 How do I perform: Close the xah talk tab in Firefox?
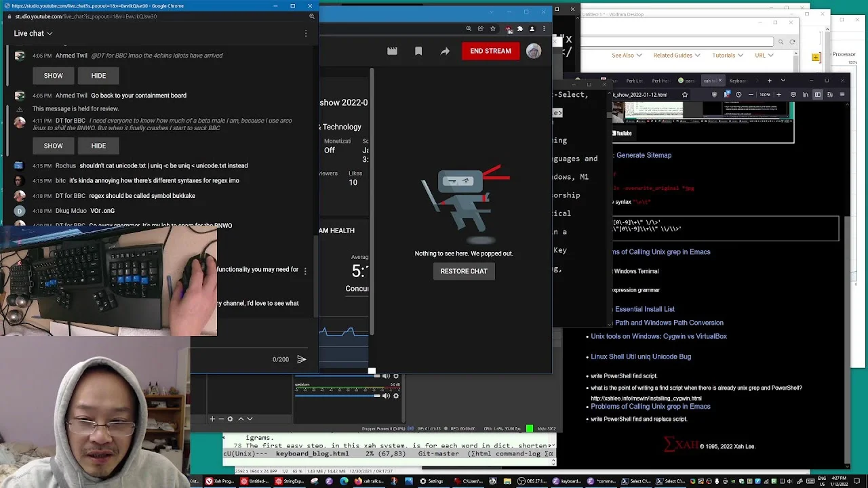point(720,81)
